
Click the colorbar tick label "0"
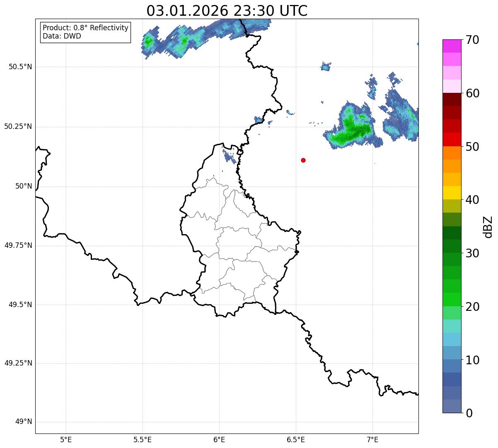pyautogui.click(x=469, y=413)
